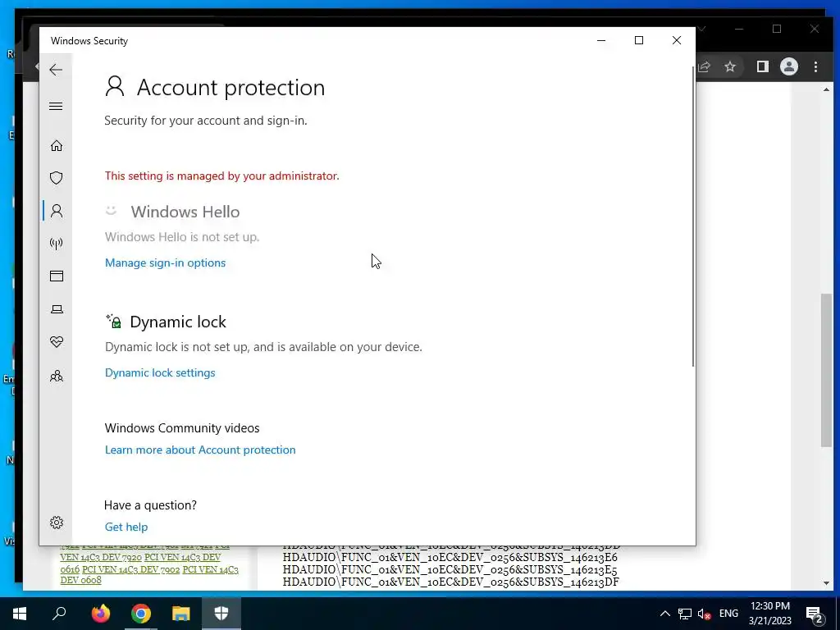Open Device security laptop icon

(x=57, y=309)
